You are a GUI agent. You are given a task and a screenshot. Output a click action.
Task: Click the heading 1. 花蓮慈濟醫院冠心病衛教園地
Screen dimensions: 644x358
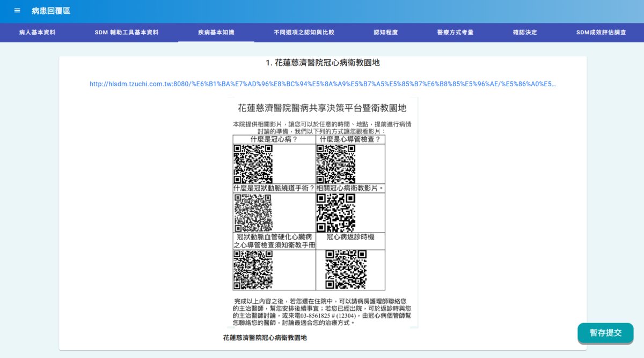pos(323,63)
